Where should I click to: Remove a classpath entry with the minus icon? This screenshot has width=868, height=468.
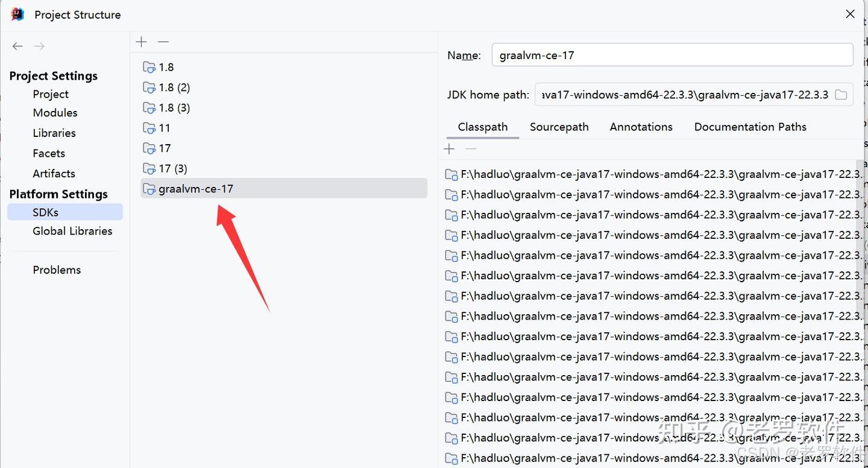[471, 148]
